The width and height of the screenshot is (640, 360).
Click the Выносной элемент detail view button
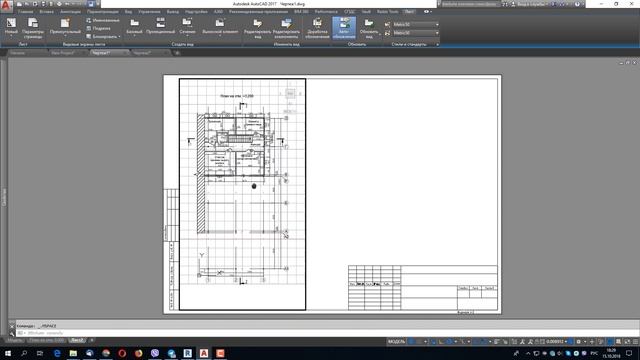220,27
